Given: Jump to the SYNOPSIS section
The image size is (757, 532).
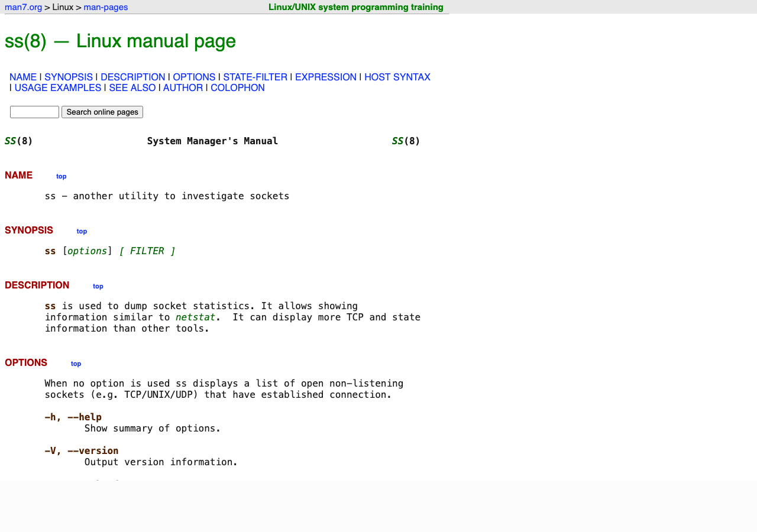Looking at the screenshot, I should point(68,77).
